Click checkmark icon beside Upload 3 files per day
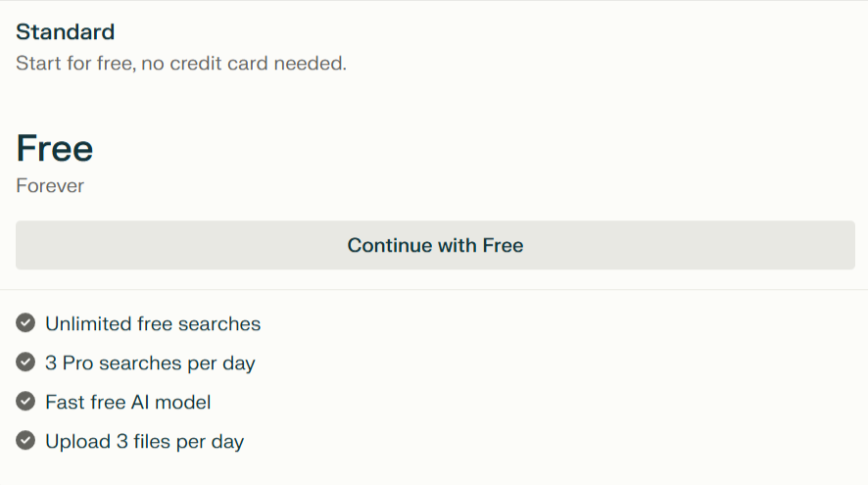 click(x=25, y=441)
